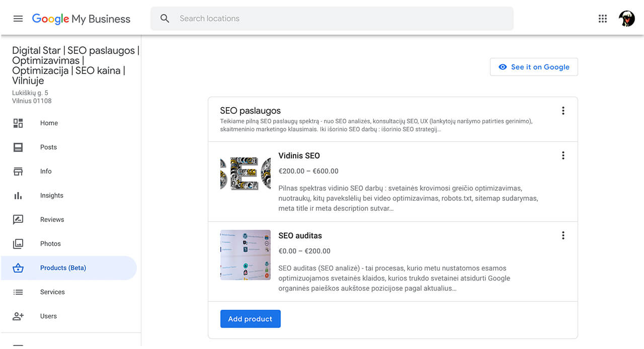Focus the Search locations field
Viewport: 644px width, 349px height.
pos(332,19)
